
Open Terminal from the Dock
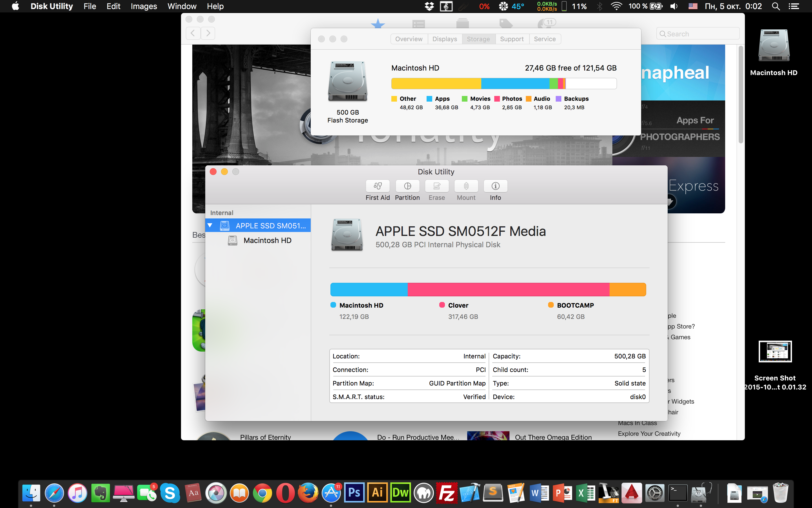[678, 493]
